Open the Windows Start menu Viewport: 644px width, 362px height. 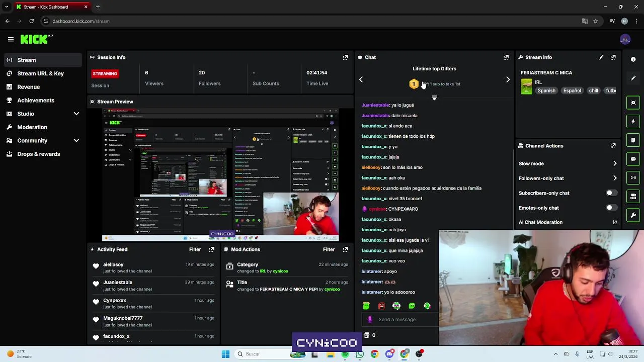(225, 354)
